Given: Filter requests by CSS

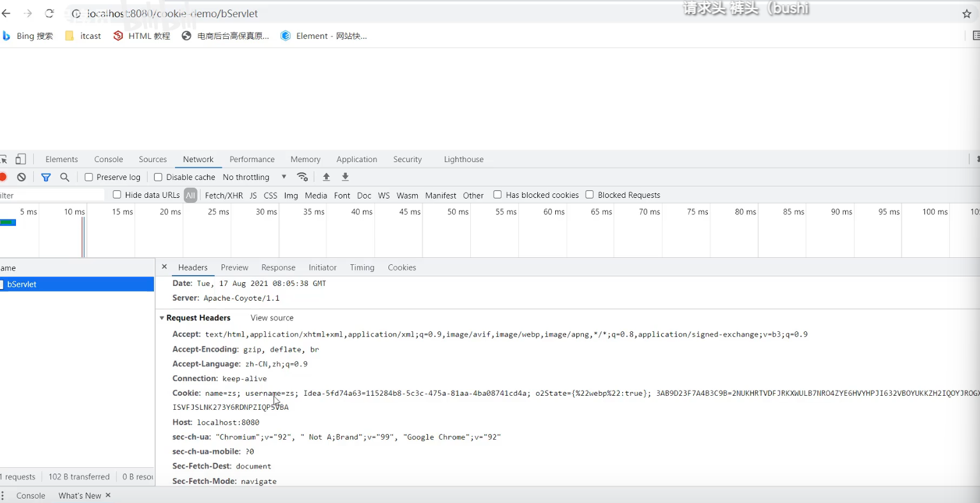Looking at the screenshot, I should click(270, 195).
